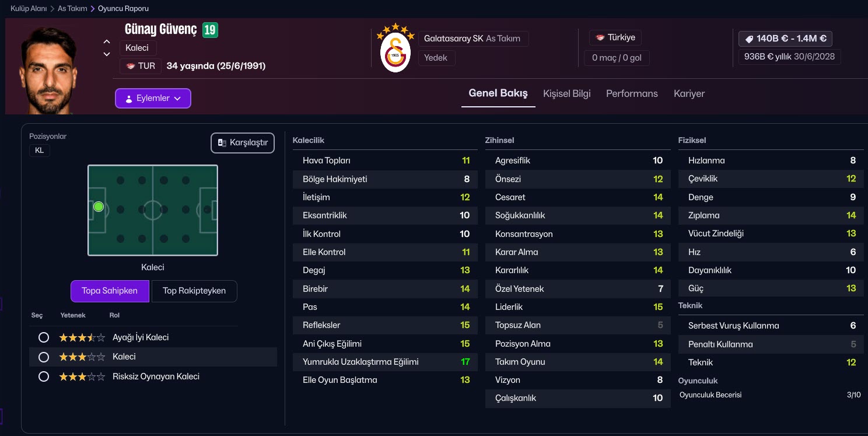Click the compare icon in Karşılaştır button
This screenshot has width=868, height=436.
(222, 143)
